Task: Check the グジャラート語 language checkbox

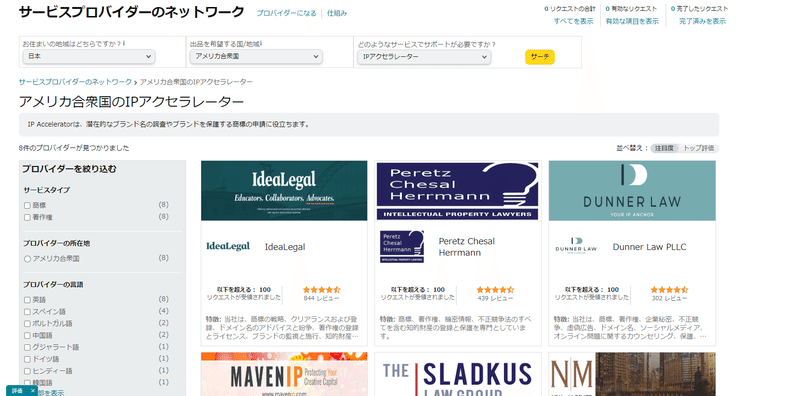Action: click(x=27, y=347)
